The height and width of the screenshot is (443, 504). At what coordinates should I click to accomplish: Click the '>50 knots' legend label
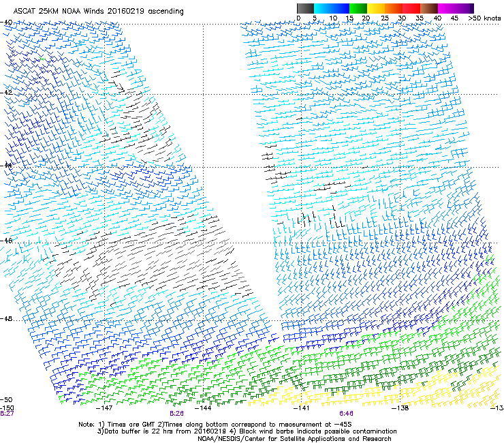[x=484, y=18]
